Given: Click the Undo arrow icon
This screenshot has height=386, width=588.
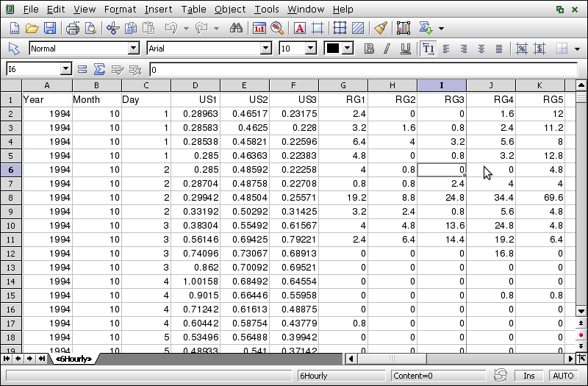Looking at the screenshot, I should (171, 28).
